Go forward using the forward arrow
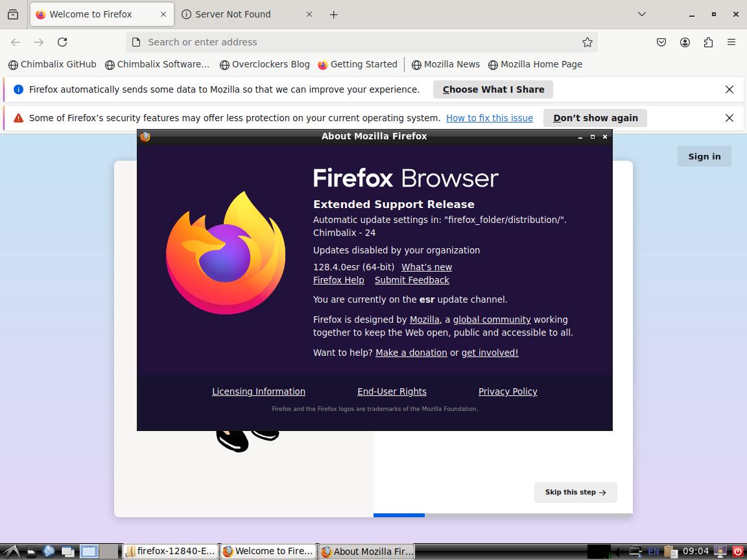 pos(39,42)
